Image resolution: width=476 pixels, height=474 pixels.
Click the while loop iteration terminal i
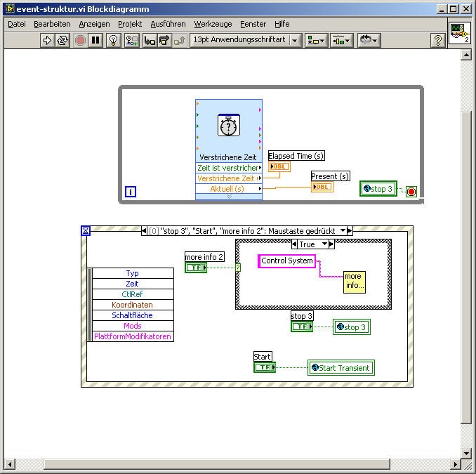131,192
